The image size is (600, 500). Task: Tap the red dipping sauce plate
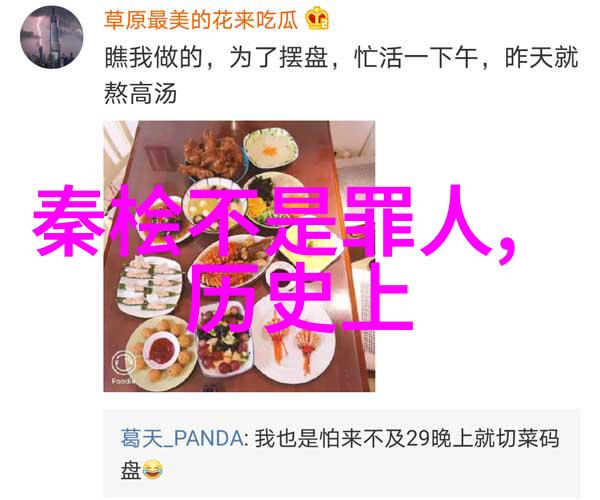(161, 350)
